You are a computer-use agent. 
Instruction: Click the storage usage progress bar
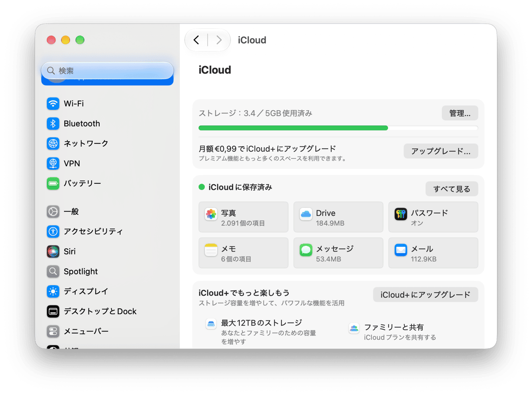[338, 128]
